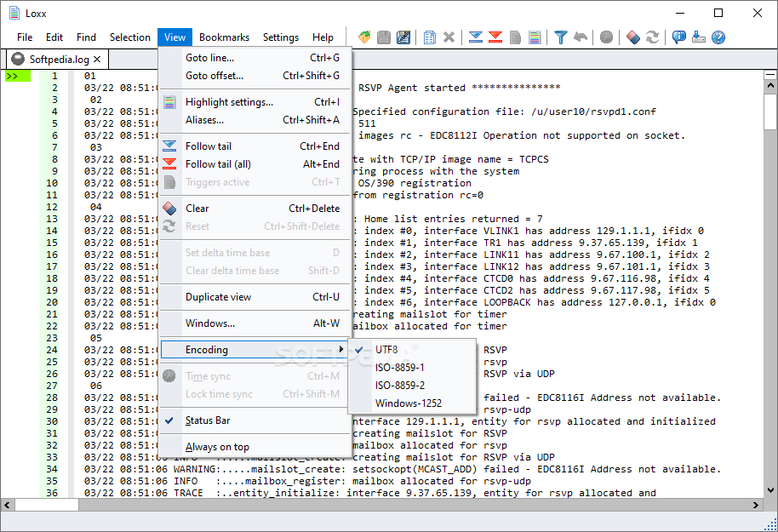Click the copy documents toolbar icon
The height and width of the screenshot is (532, 778).
(430, 37)
